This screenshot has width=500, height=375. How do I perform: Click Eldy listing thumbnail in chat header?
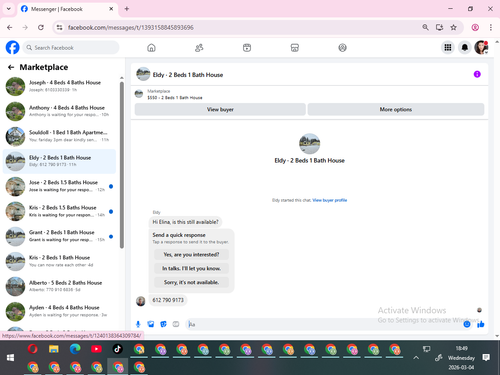pyautogui.click(x=143, y=74)
